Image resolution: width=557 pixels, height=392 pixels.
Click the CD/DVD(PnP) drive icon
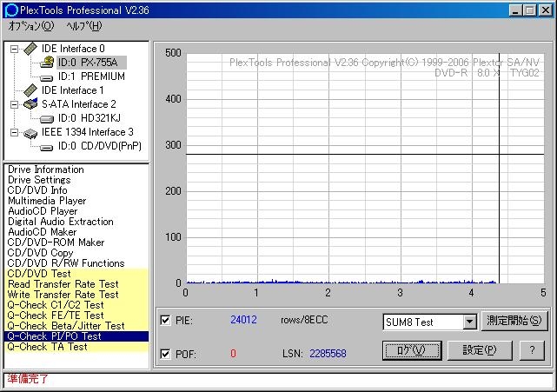(47, 146)
